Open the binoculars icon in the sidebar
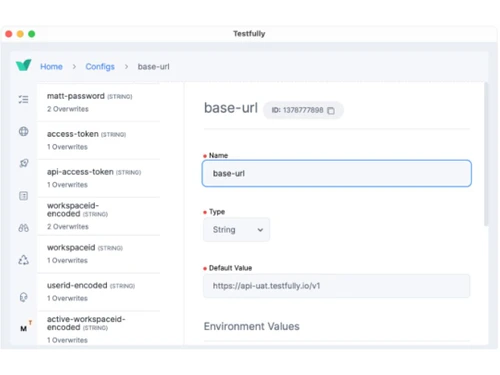 [x=23, y=228]
